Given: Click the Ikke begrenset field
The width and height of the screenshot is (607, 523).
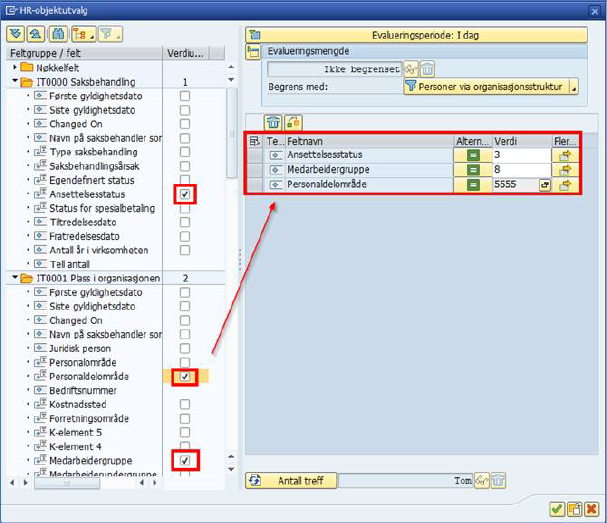Looking at the screenshot, I should [335, 69].
